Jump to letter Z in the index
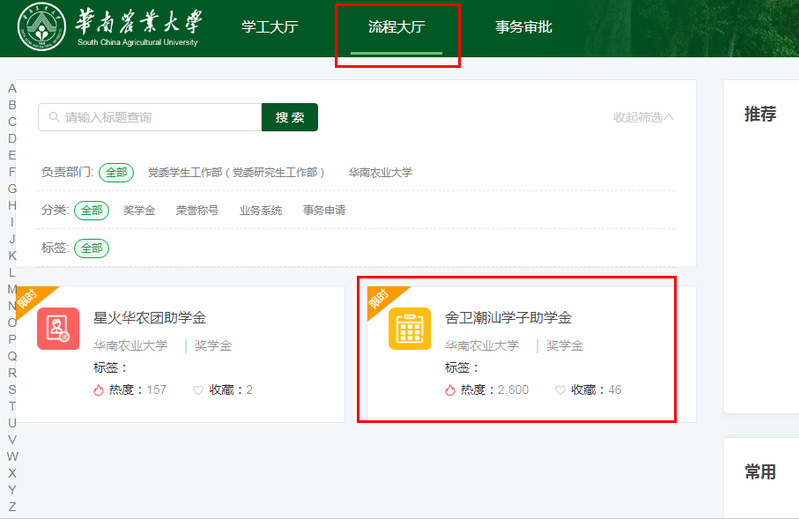This screenshot has height=519, width=799. tap(12, 507)
